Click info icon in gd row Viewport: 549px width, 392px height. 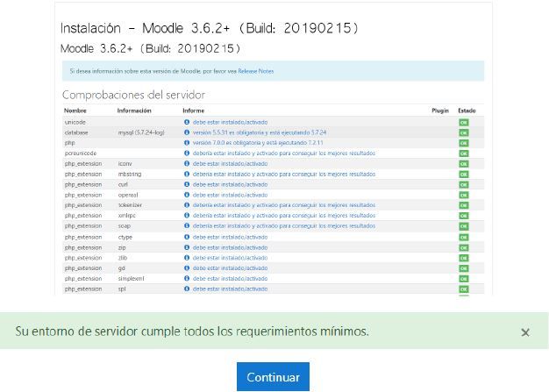click(187, 268)
